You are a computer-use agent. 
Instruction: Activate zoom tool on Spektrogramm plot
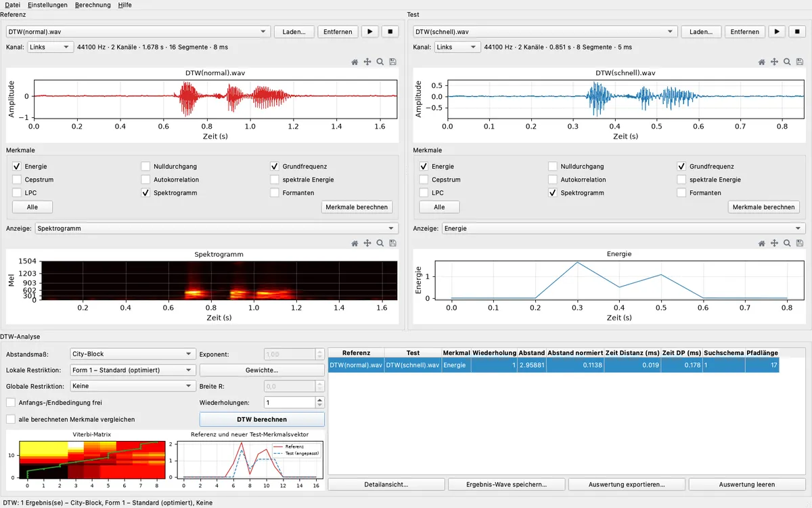click(x=380, y=243)
